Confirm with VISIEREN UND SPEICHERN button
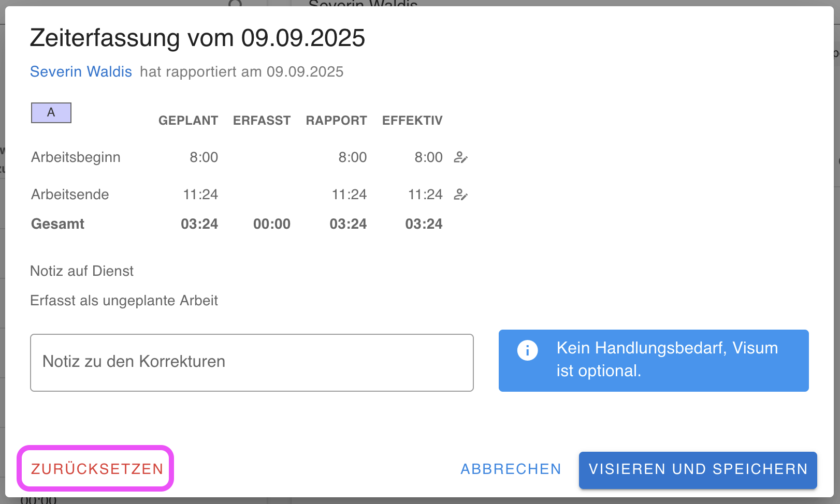The image size is (840, 504). pyautogui.click(x=698, y=470)
